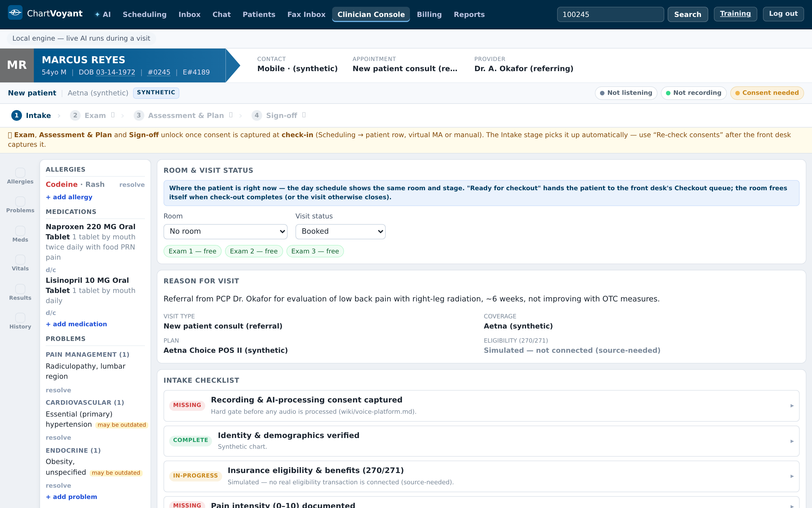Image resolution: width=812 pixels, height=508 pixels.
Task: Open the History sidebar icon
Action: tap(20, 321)
